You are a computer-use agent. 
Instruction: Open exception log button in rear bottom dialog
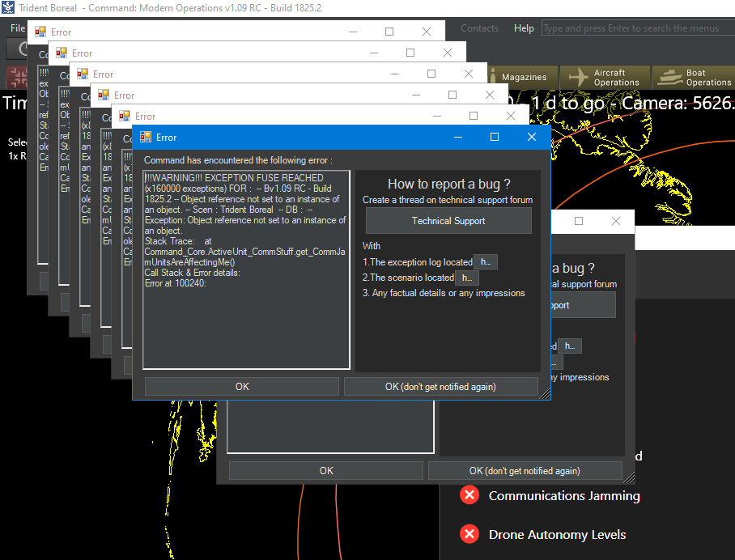coord(570,346)
